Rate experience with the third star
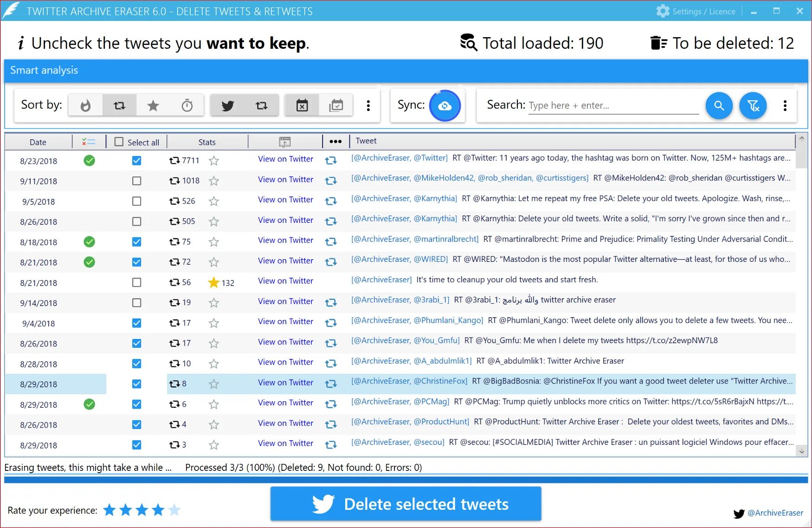812x528 pixels. [142, 510]
